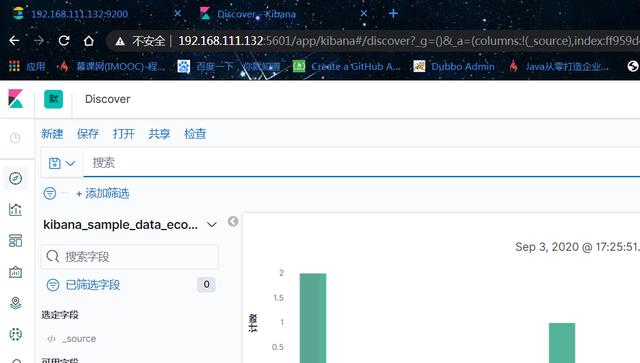This screenshot has height=363, width=640.
Task: Open the apps grid bookmark icon
Action: [x=14, y=66]
